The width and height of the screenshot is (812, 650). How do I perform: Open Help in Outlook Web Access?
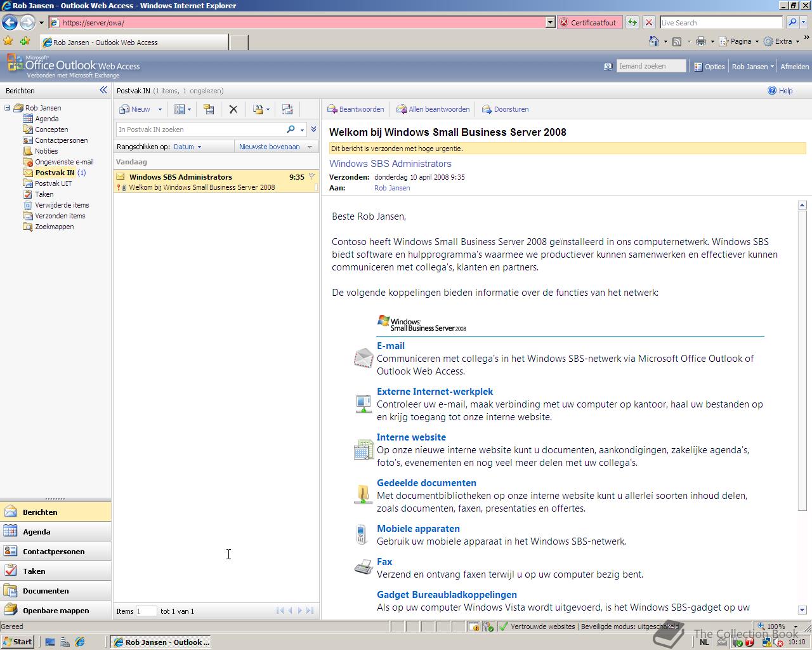coord(780,91)
